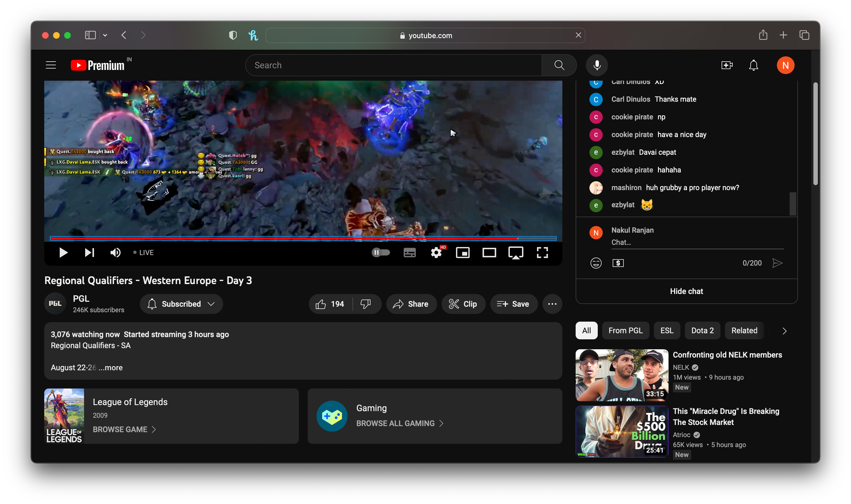Seek on the red progress bar
The height and width of the screenshot is (504, 851).
(303, 238)
